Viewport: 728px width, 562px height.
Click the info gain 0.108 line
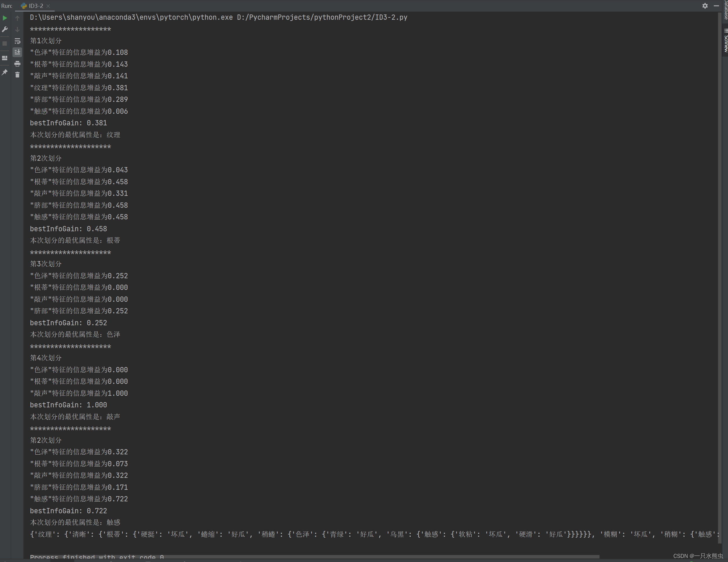(x=79, y=52)
